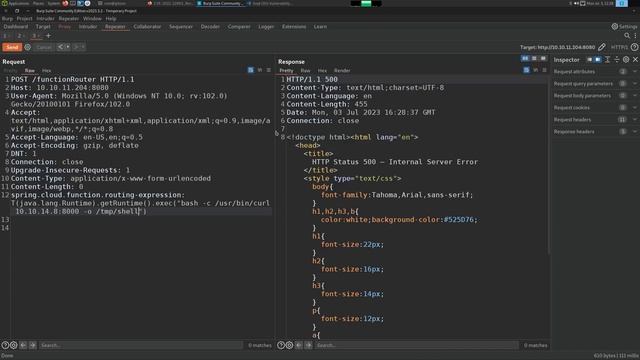This screenshot has width=640, height=360.
Task: Select top-bottom layout icon
Action: click(534, 59)
